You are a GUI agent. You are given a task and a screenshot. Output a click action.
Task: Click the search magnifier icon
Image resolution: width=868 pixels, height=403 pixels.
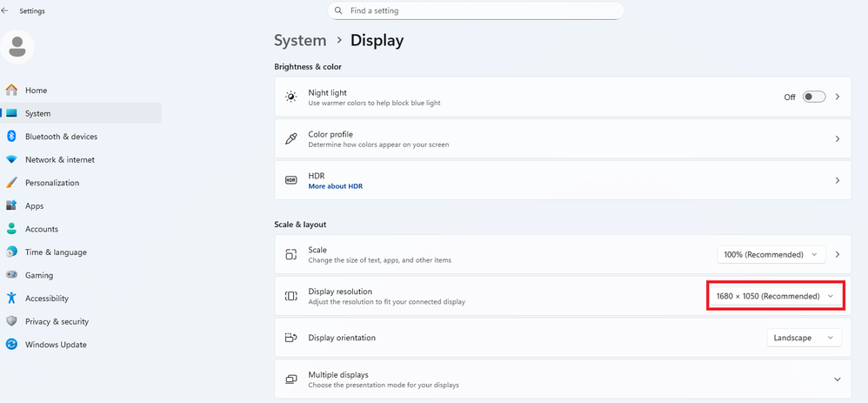tap(338, 10)
